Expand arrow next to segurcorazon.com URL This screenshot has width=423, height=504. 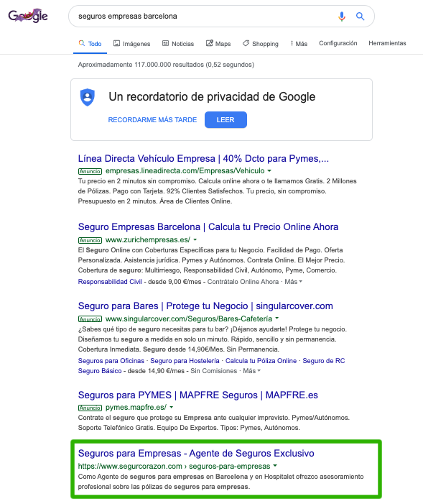(x=275, y=466)
